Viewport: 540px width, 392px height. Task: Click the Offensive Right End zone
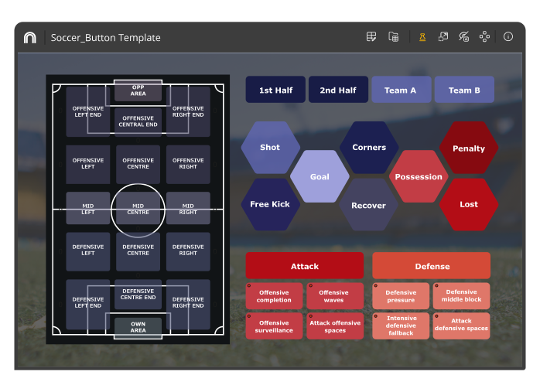pos(188,111)
